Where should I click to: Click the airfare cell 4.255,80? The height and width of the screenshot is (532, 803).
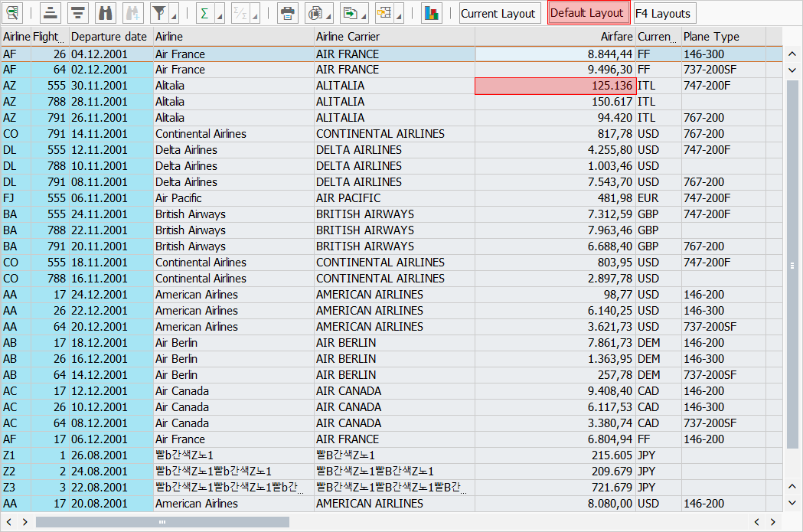point(556,150)
